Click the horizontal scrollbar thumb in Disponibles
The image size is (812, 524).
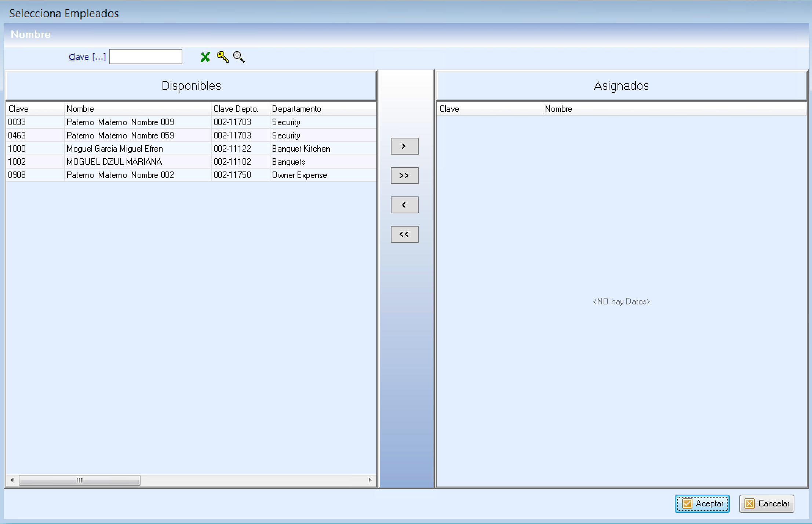tap(80, 480)
